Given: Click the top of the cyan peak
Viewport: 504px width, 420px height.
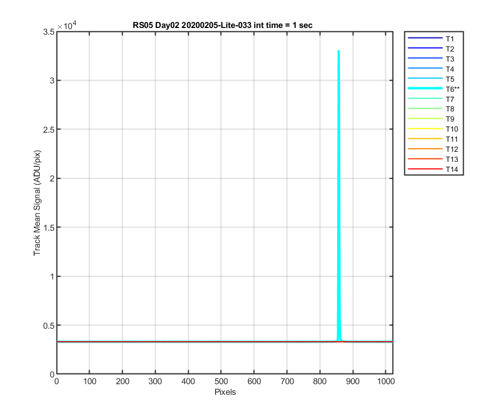Looking at the screenshot, I should pyautogui.click(x=339, y=51).
